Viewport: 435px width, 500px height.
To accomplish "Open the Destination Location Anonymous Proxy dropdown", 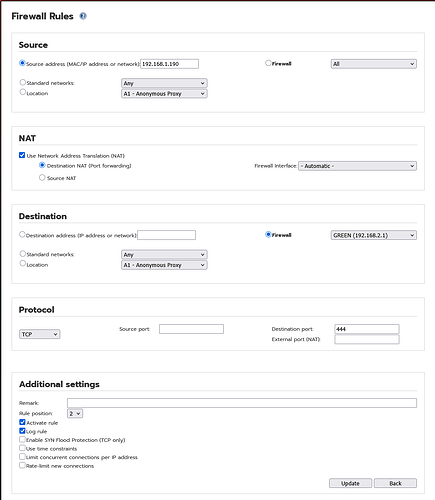I will (164, 265).
